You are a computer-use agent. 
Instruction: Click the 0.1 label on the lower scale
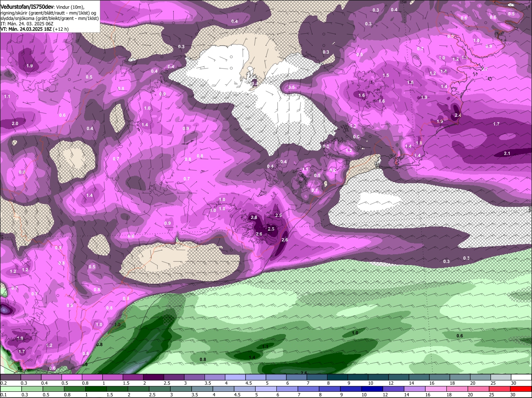click(x=4, y=395)
